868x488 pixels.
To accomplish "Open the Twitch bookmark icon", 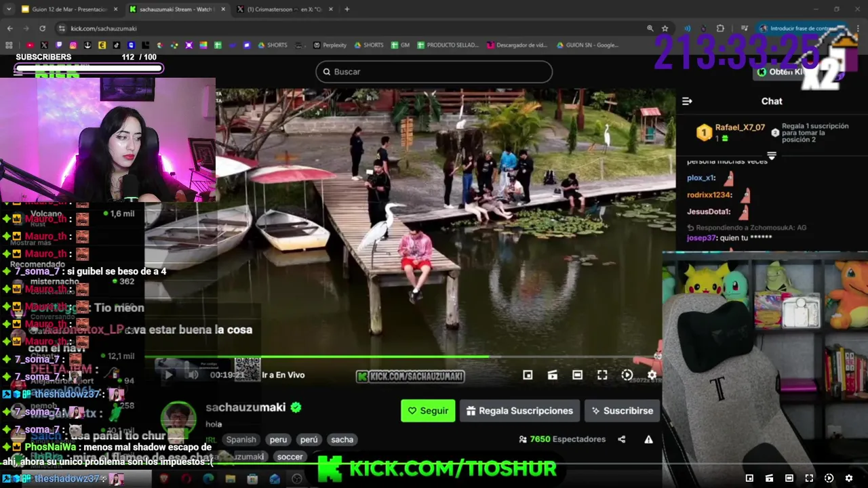I will pos(58,45).
